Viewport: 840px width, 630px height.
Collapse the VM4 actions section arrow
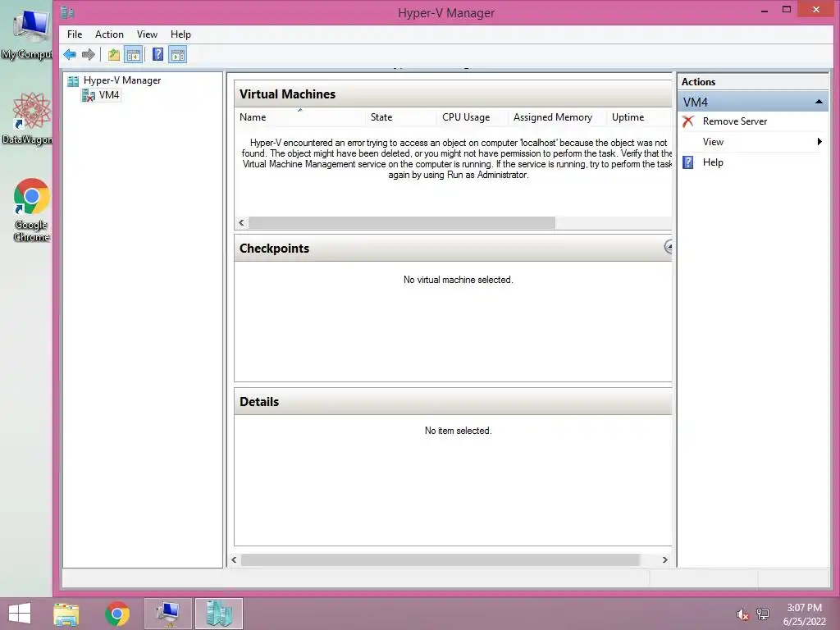819,102
